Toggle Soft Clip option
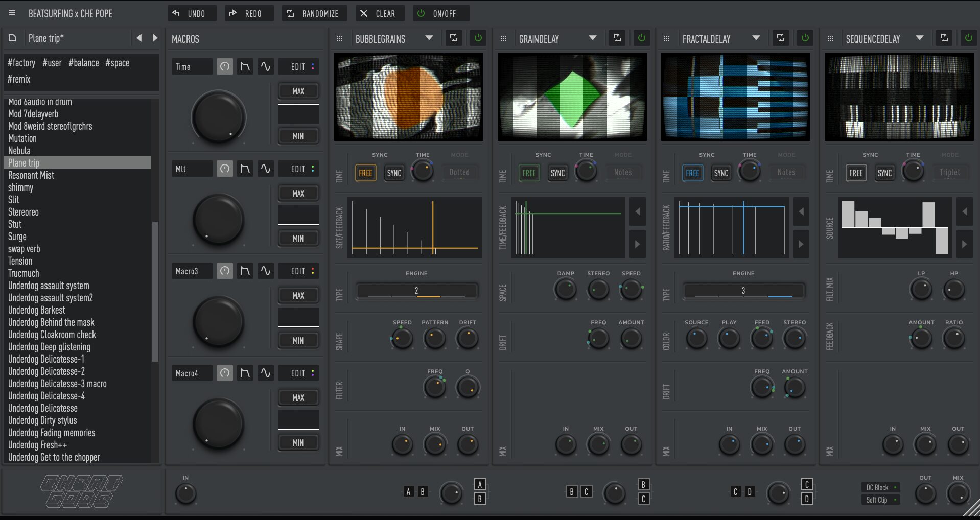 (x=881, y=500)
